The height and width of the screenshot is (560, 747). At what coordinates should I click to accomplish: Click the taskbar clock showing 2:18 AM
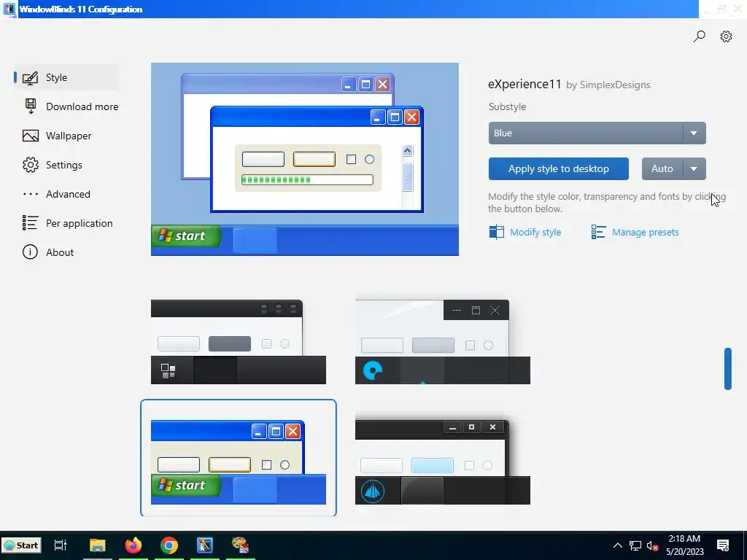tap(684, 545)
